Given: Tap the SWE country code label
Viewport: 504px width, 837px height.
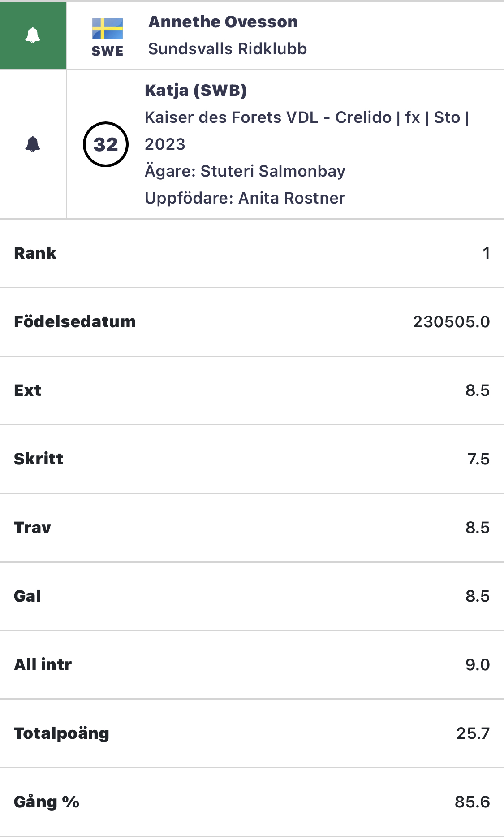Looking at the screenshot, I should (108, 51).
